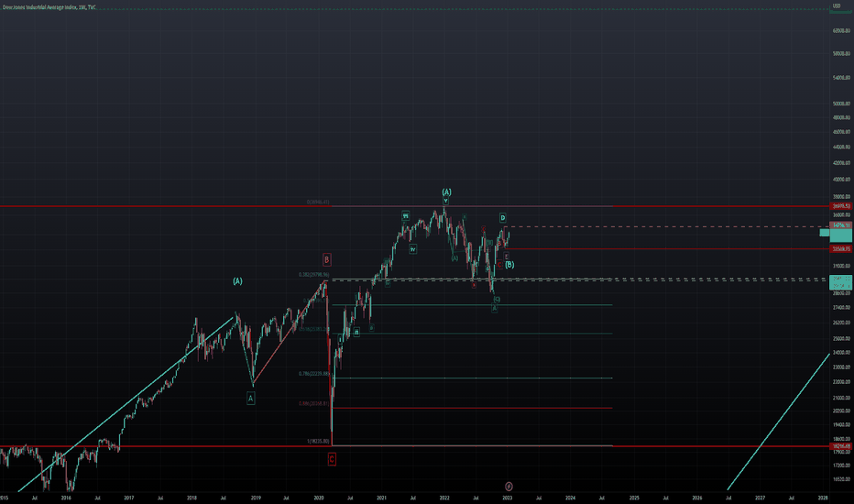Image resolution: width=854 pixels, height=504 pixels.
Task: Select the (A) wave label near 2018 high
Action: tap(237, 281)
